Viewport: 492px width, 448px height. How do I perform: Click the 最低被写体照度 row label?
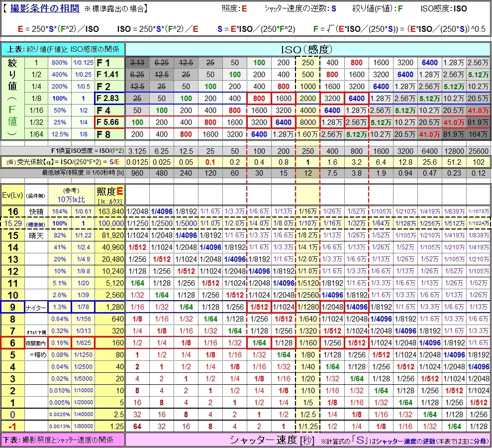pyautogui.click(x=83, y=173)
